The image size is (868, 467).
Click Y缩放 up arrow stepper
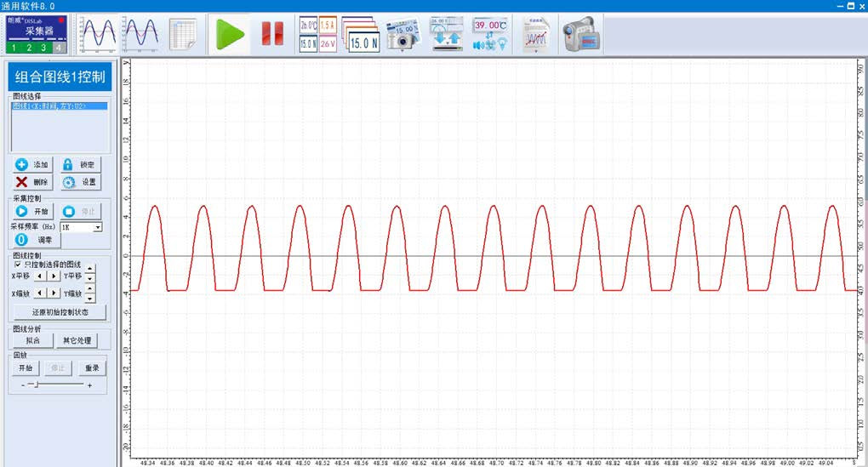pyautogui.click(x=90, y=288)
